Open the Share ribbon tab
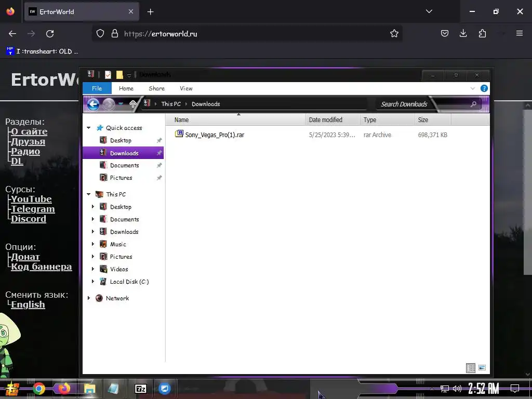The height and width of the screenshot is (399, 532). pos(157,88)
